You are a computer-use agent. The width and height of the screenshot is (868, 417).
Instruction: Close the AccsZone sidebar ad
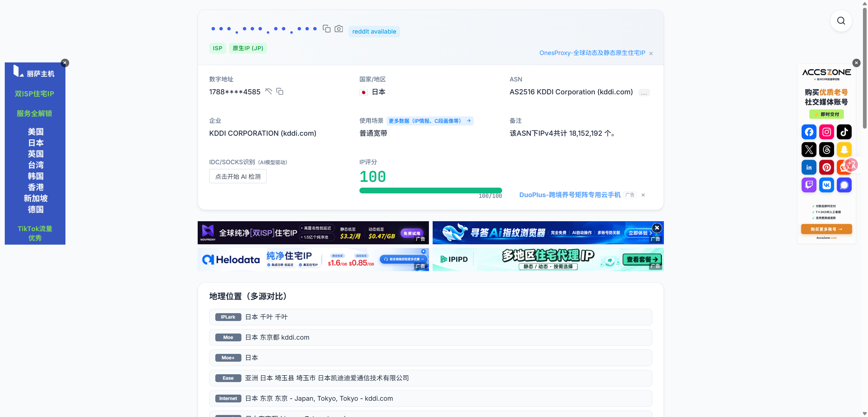click(856, 63)
